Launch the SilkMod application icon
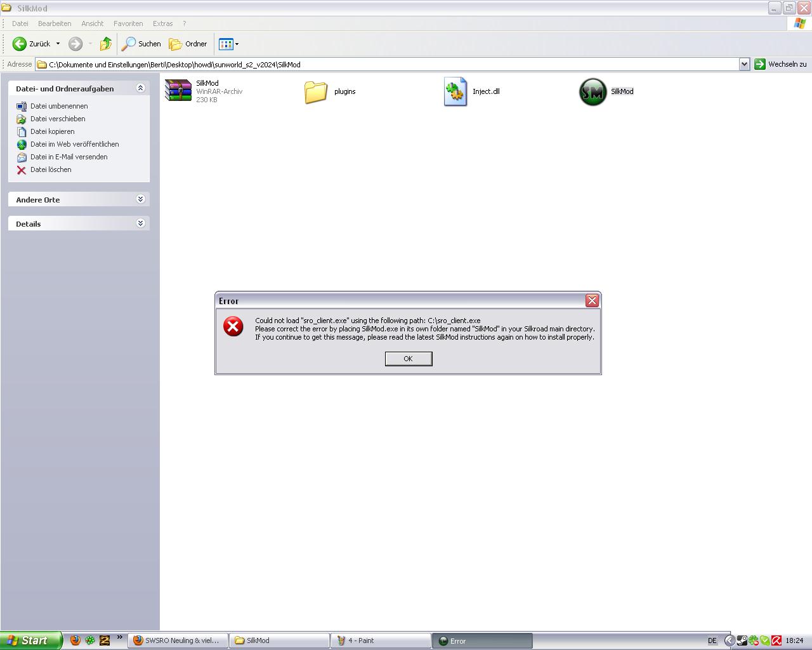Viewport: 812px width, 650px height. [593, 91]
